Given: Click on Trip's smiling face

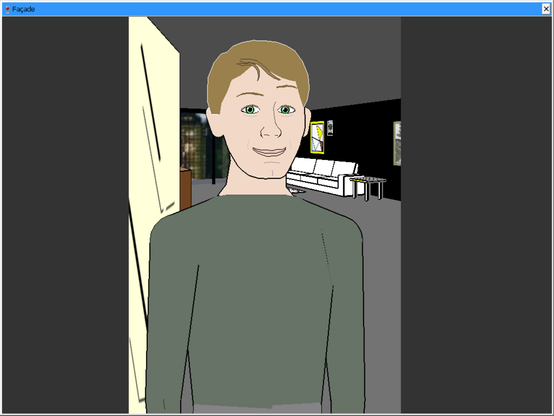Looking at the screenshot, I should click(263, 122).
